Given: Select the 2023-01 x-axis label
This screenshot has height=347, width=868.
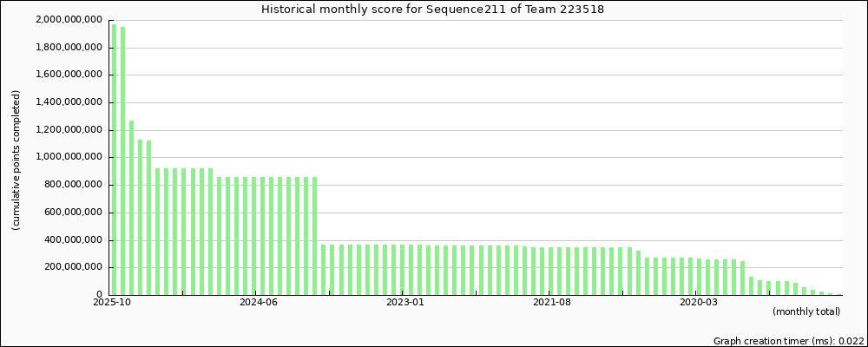Looking at the screenshot, I should coord(404,302).
